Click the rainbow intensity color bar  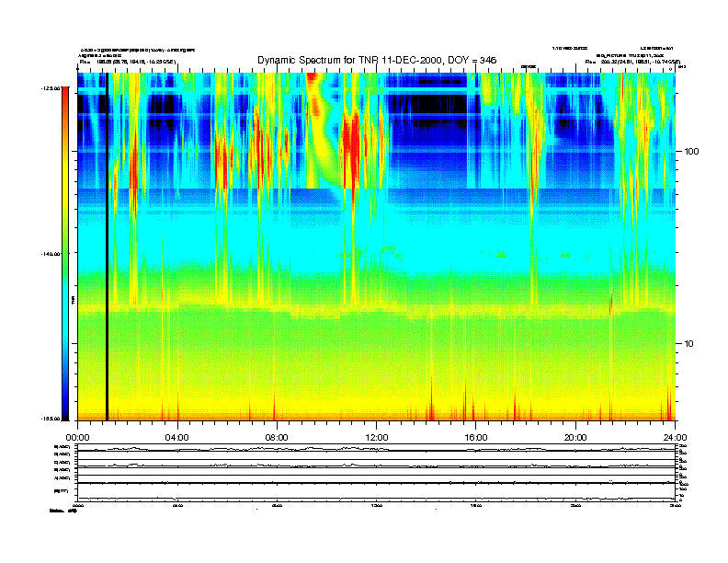[65, 254]
